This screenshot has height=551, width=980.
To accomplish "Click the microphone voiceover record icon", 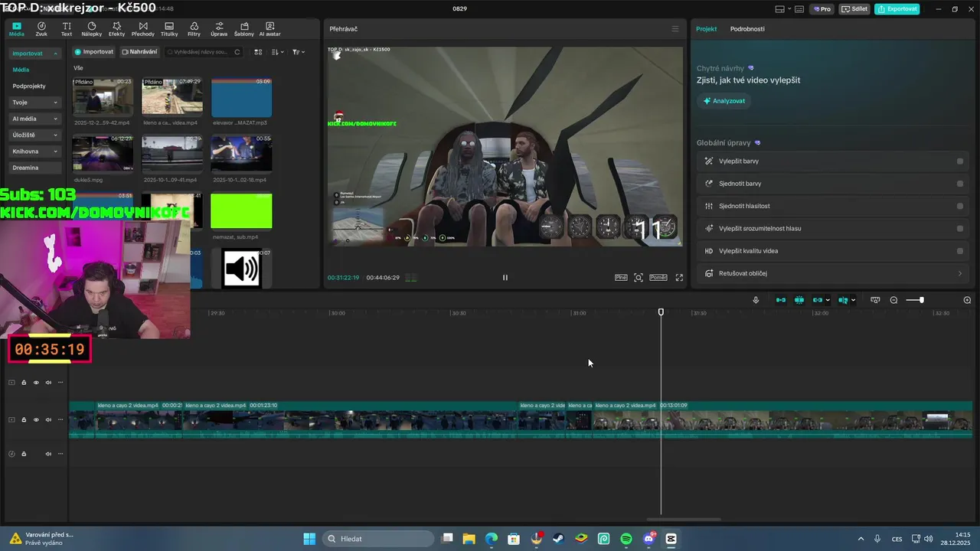I will coord(756,300).
